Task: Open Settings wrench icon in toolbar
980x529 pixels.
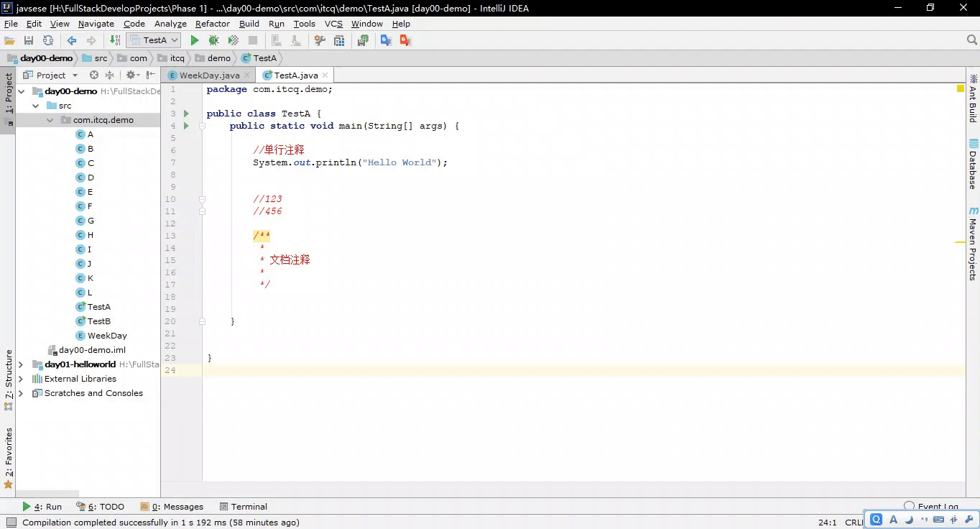Action: pos(320,41)
